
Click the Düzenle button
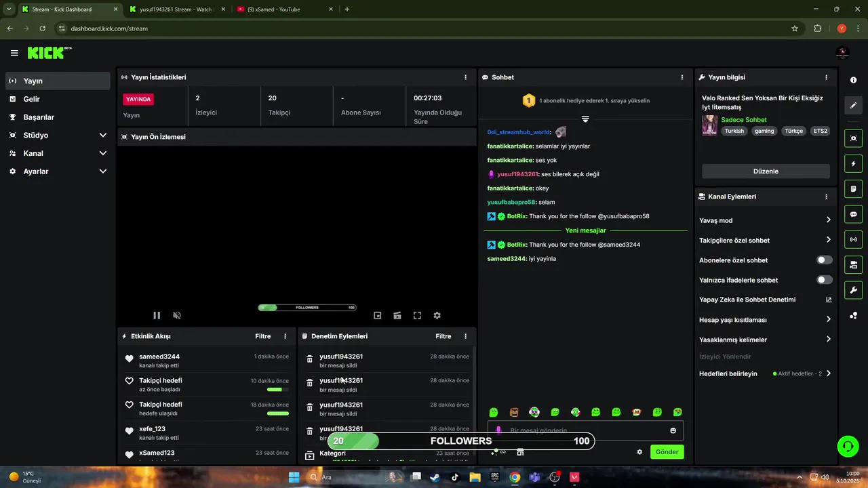(766, 171)
